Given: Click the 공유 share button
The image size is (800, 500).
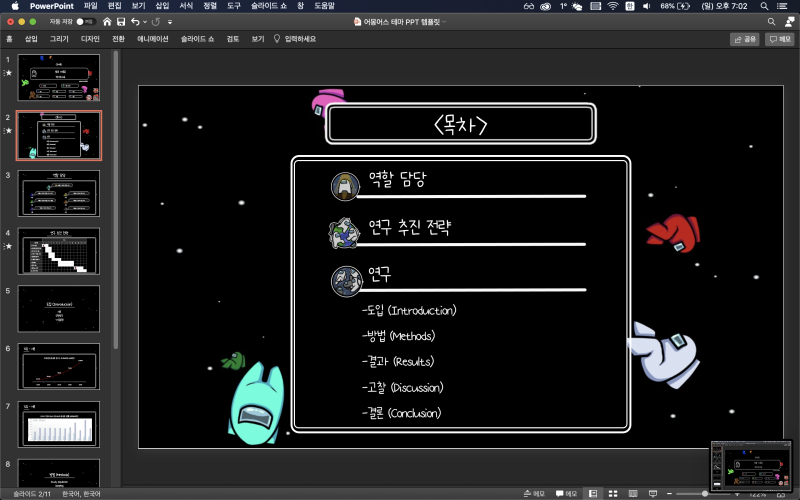Looking at the screenshot, I should click(x=745, y=39).
